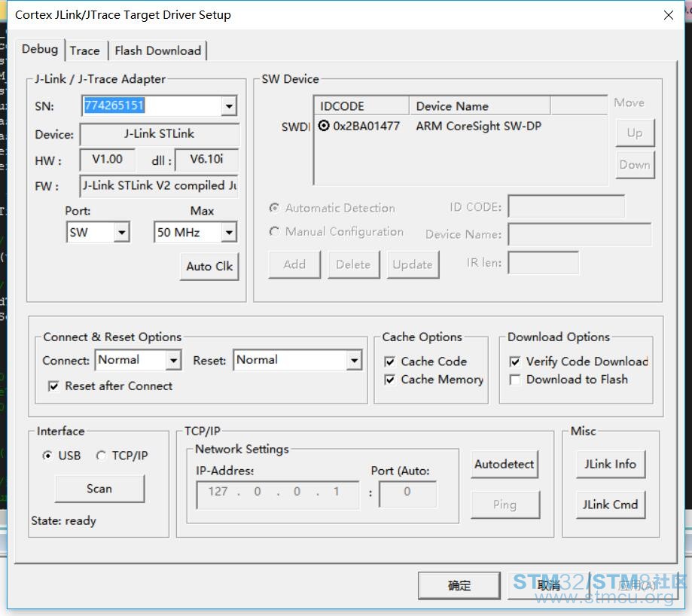Enable Download to Flash checkbox
Viewport: 692px width, 616px height.
coord(514,380)
